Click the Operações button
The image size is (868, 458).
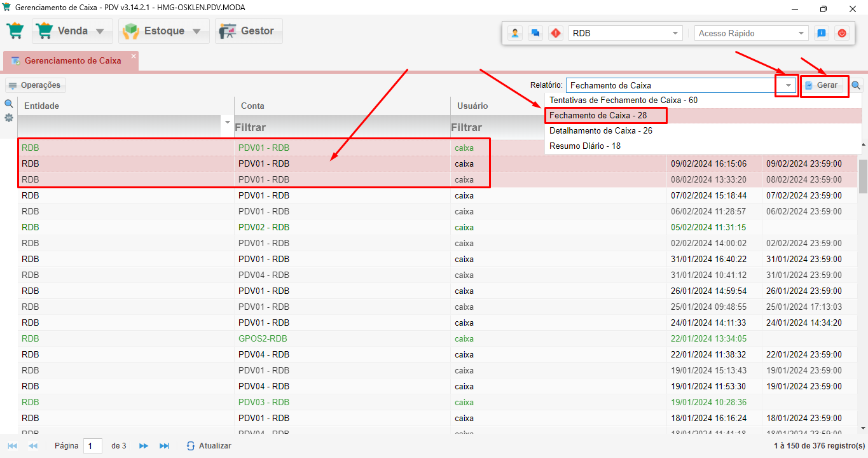pos(36,85)
